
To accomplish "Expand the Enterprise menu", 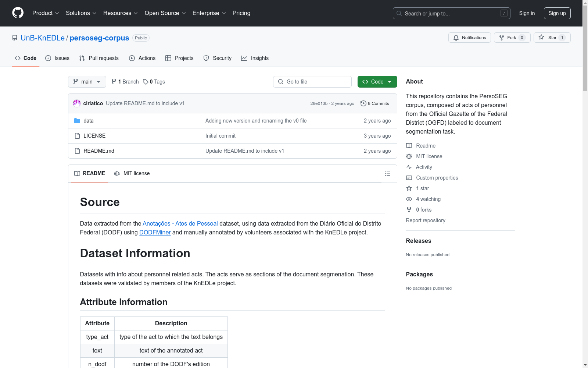I will 209,13.
